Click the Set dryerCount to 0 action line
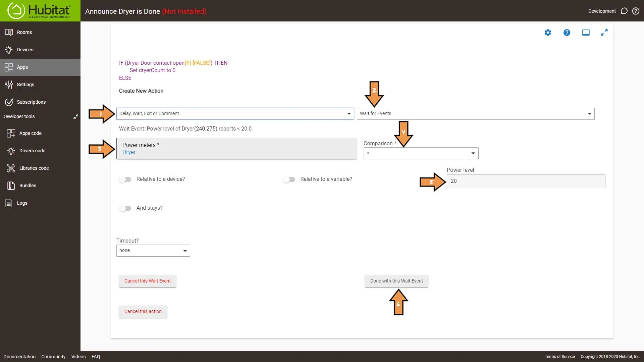Viewport: 644px width, 362px height. coord(153,70)
